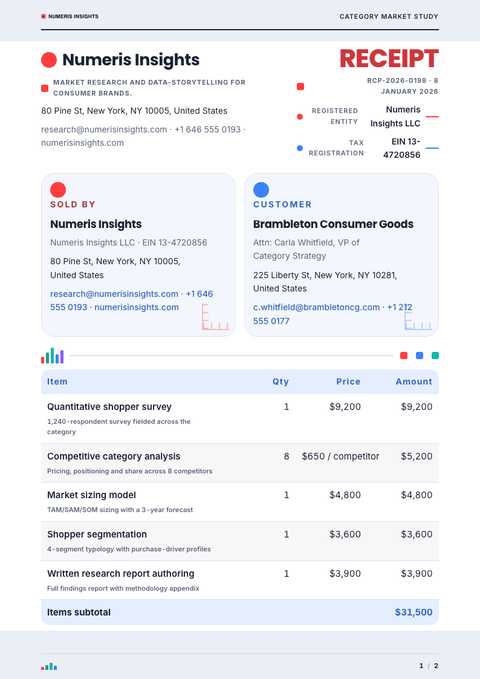Open the c.whitfield@brambletoncg.com email link
Viewport: 480px width, 679px height.
click(x=316, y=307)
